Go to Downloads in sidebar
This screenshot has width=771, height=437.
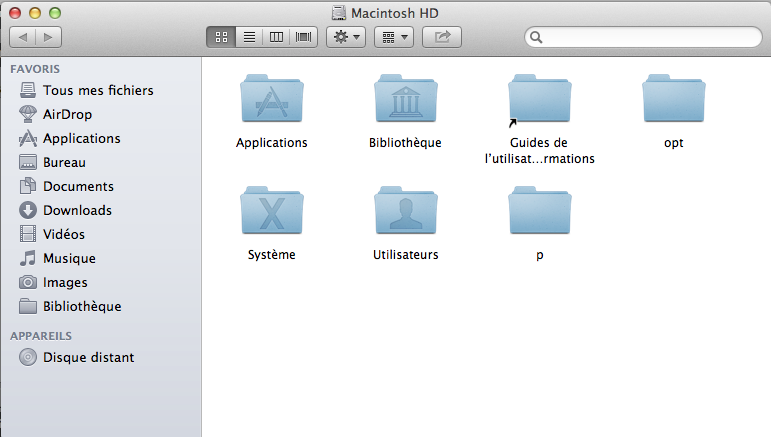click(x=77, y=210)
